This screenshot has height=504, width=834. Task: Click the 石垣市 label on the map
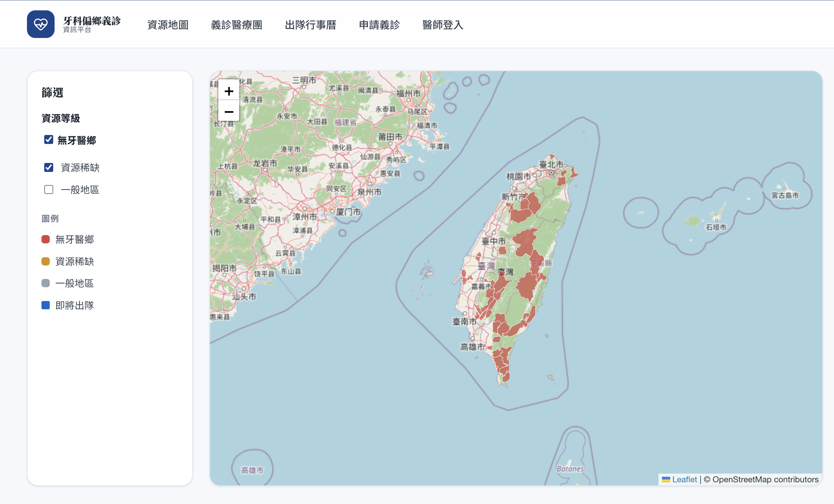point(716,227)
